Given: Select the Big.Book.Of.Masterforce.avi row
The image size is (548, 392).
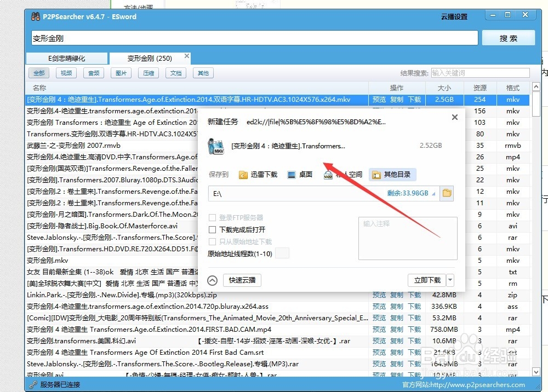Looking at the screenshot, I should coord(112,226).
